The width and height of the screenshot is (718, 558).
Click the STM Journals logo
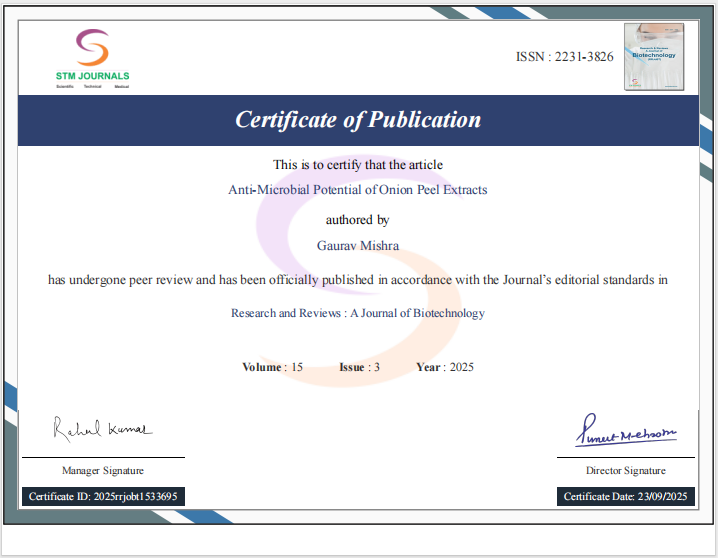(x=92, y=58)
